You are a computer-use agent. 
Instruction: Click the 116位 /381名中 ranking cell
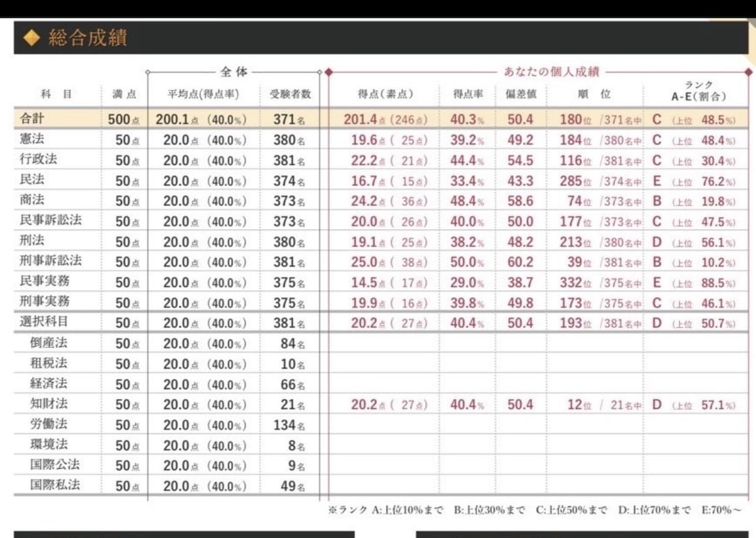click(600, 161)
